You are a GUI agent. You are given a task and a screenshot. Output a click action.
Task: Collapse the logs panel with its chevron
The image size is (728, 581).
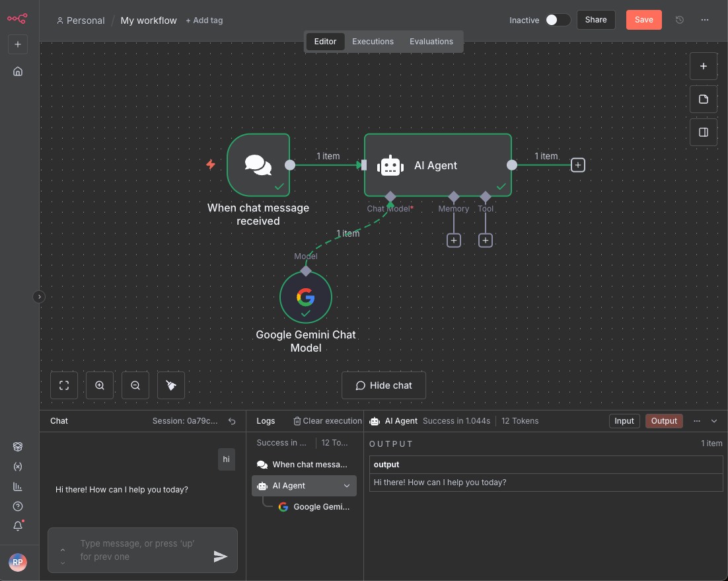pos(714,421)
